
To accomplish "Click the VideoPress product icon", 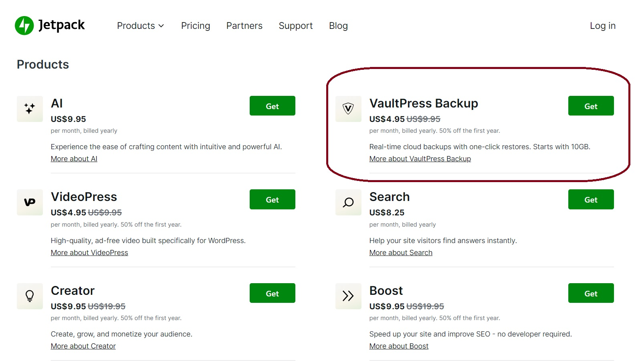I will click(30, 202).
